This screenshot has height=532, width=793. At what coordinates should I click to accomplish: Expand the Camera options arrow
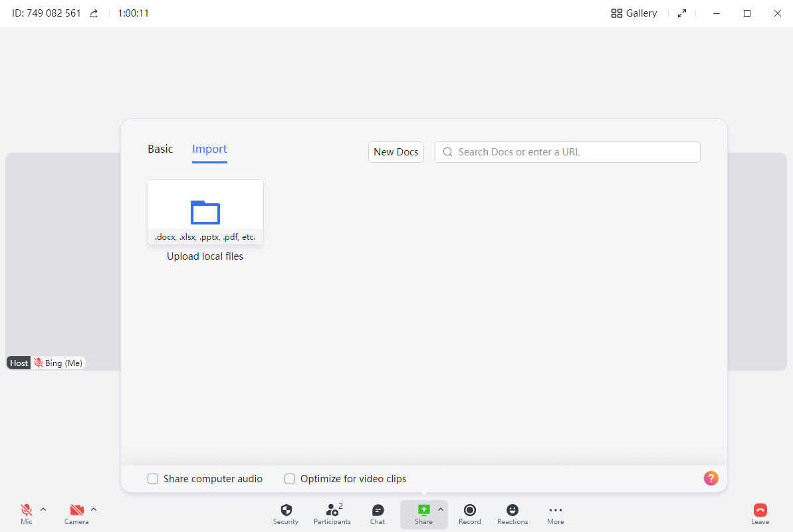(x=94, y=509)
